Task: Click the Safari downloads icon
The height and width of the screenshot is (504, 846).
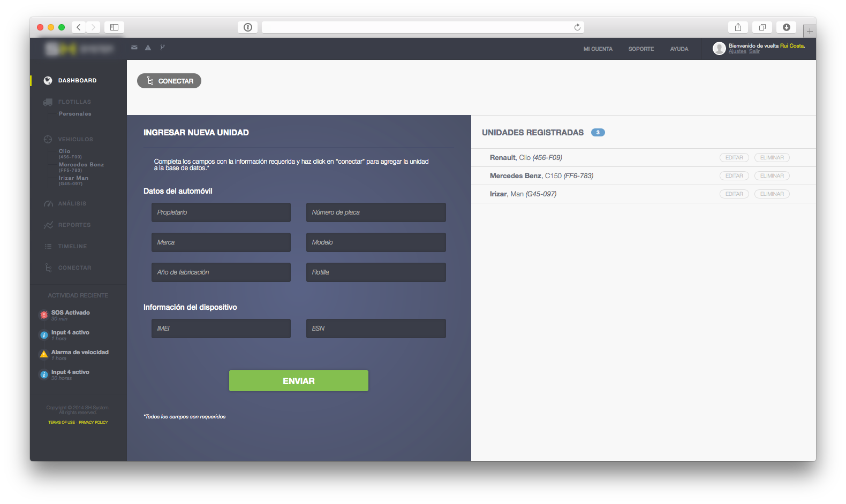Action: coord(786,27)
